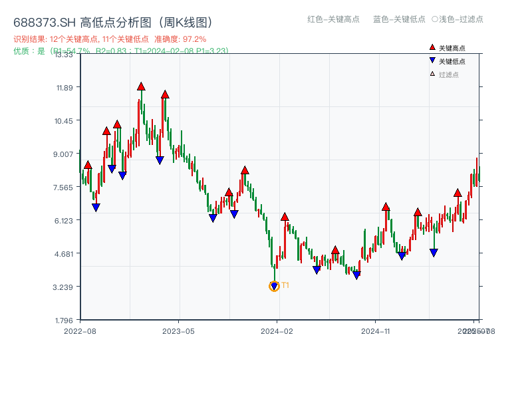
Task: Click the 7.565 y-axis label
Action: pos(63,188)
